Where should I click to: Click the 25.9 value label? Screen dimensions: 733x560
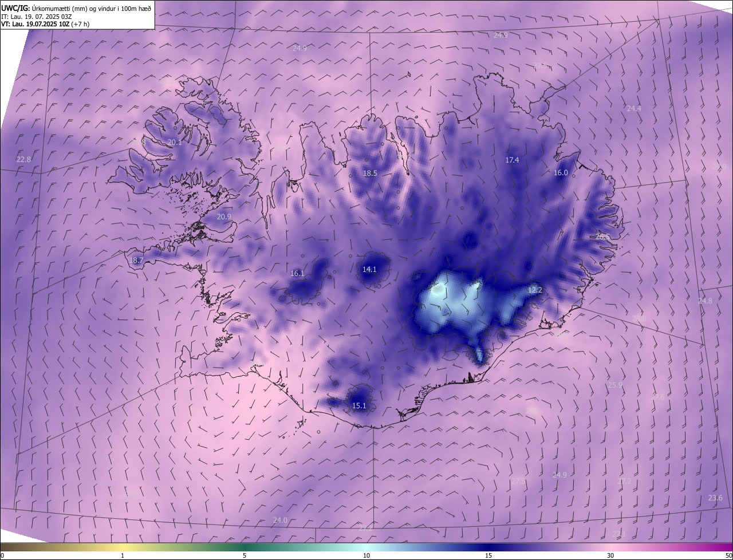(615, 385)
